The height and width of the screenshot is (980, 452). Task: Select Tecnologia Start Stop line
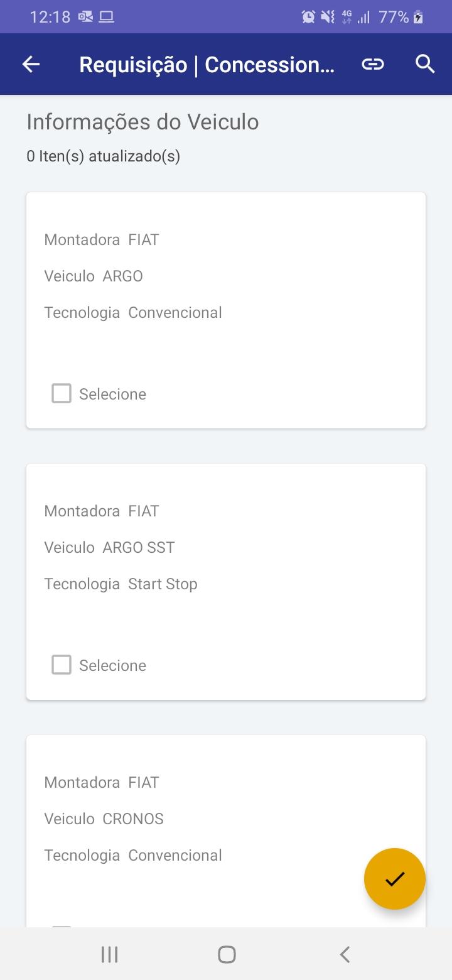121,584
